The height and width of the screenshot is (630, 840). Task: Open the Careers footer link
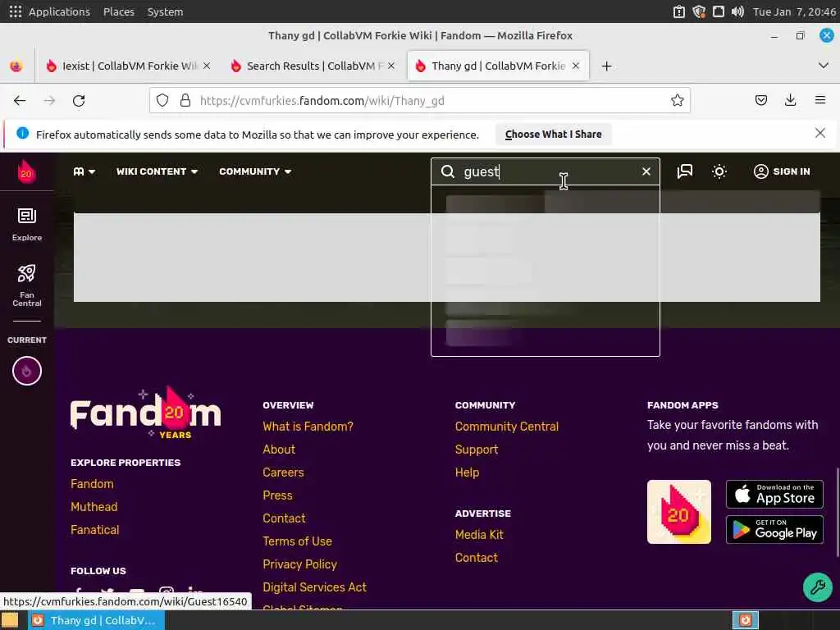pyautogui.click(x=283, y=472)
